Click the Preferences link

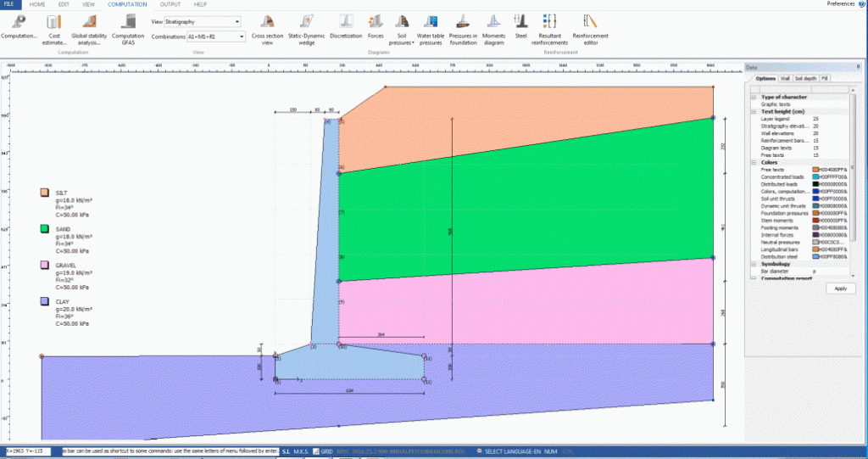[842, 4]
